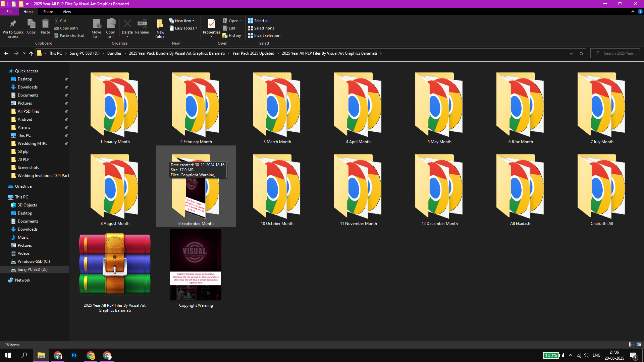Open Weddding MTRL in navigation pane
644x362 pixels.
click(x=32, y=143)
